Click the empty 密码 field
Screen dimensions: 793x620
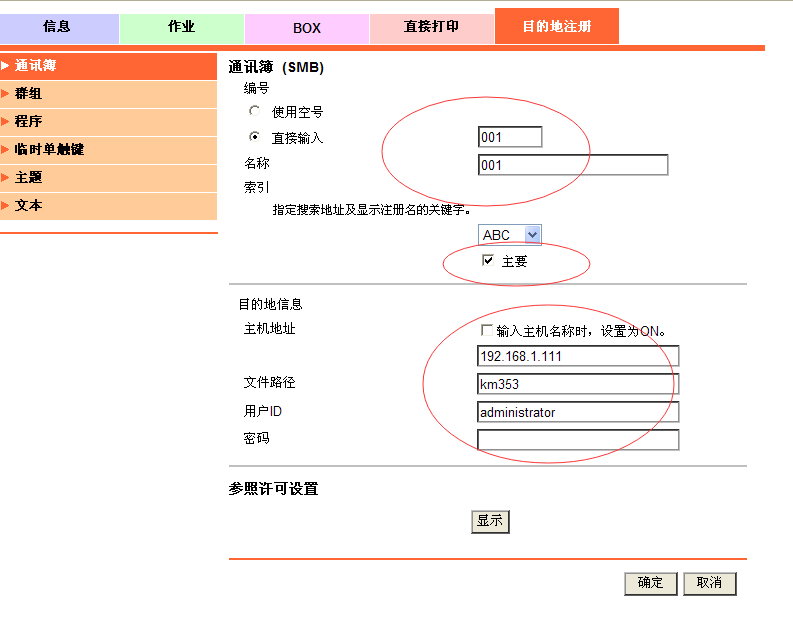tap(578, 440)
